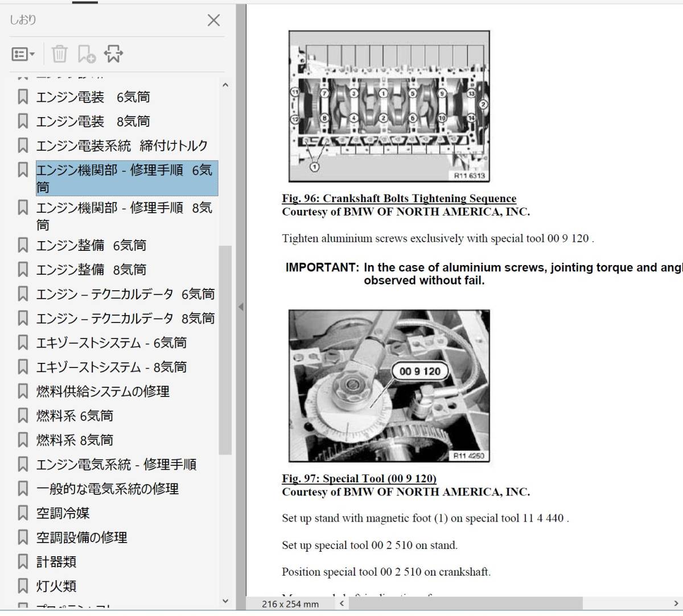
Task: Open bookmark エンジン整備 6気筒
Action: (91, 246)
